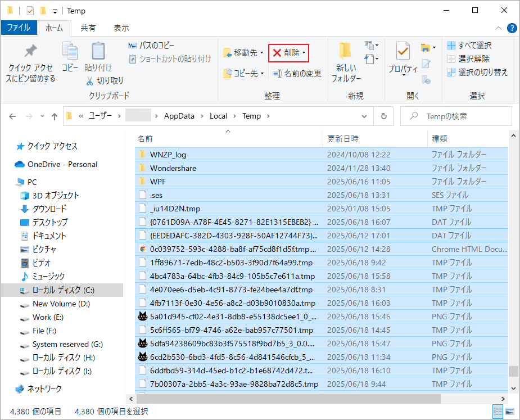
Task: Click Local in the address bar path
Action: tap(218, 116)
